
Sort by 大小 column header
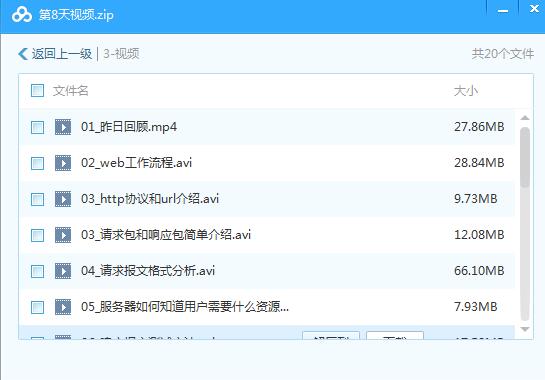click(x=466, y=91)
